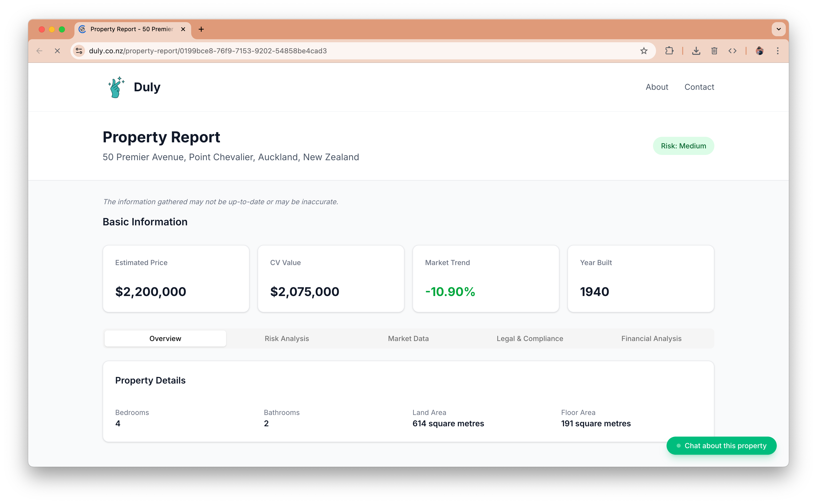Image resolution: width=817 pixels, height=504 pixels.
Task: Click the download icon in toolbar
Action: (696, 51)
